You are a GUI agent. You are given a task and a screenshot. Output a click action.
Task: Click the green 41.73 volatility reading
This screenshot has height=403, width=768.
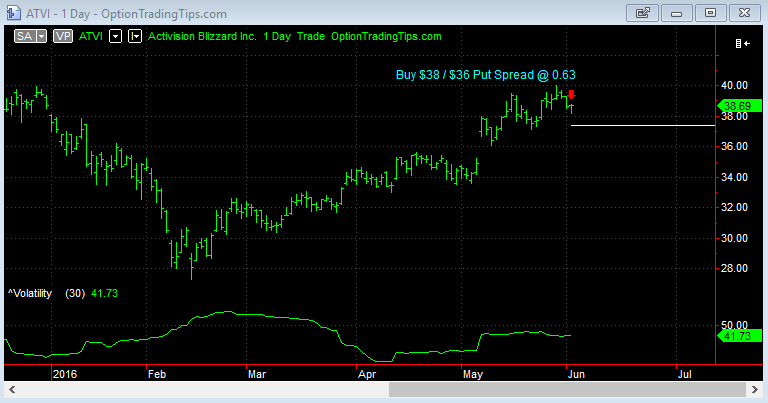104,293
